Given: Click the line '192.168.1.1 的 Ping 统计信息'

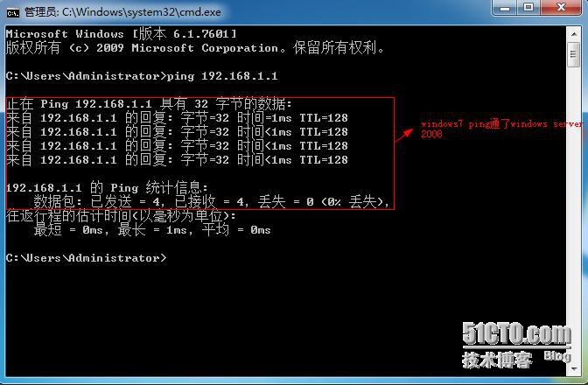Looking at the screenshot, I should [107, 188].
